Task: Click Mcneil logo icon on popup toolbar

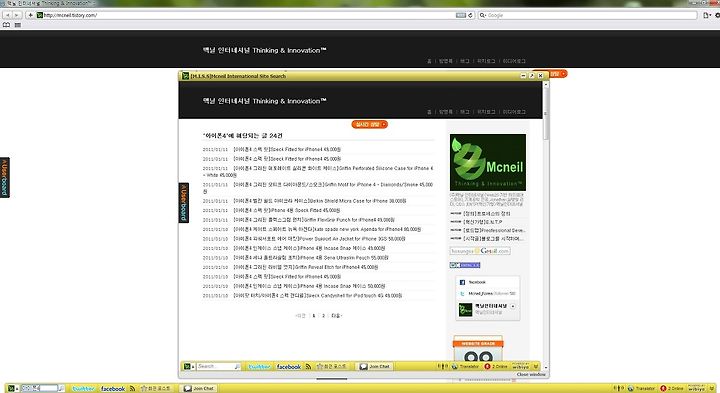Action: [187, 366]
